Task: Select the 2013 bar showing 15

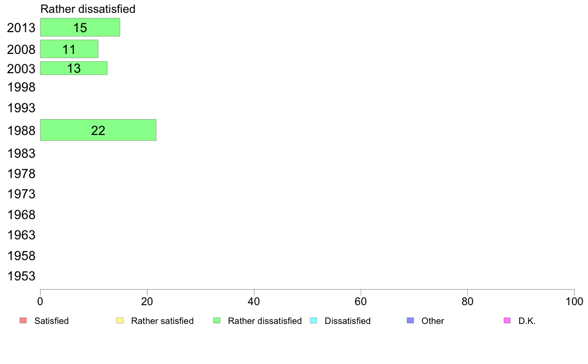Action: [80, 27]
